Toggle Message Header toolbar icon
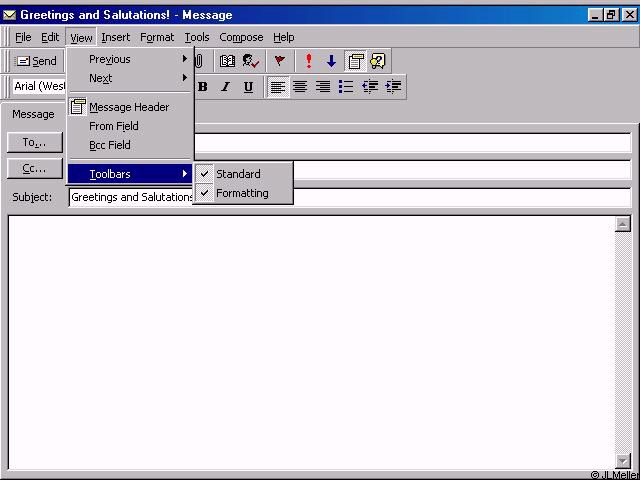The image size is (640, 480). tap(355, 61)
